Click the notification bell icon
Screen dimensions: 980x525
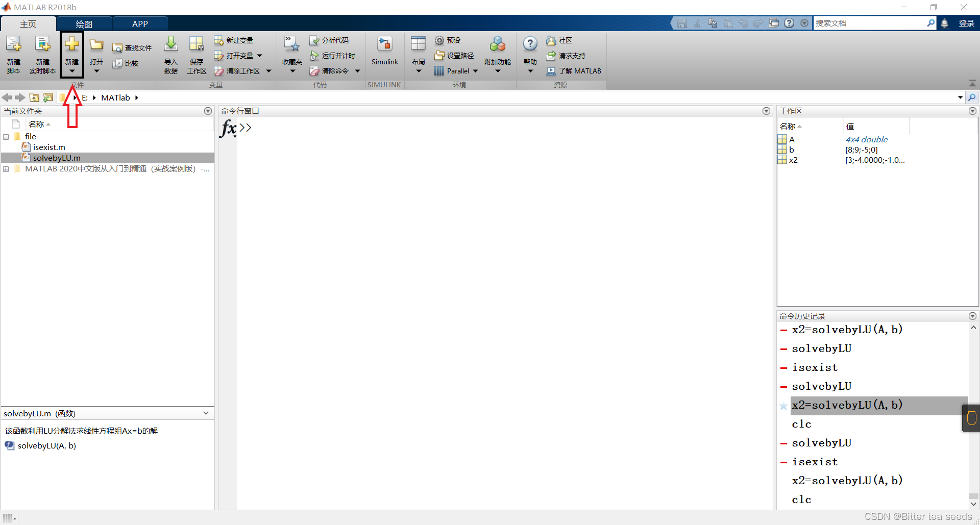pos(944,23)
